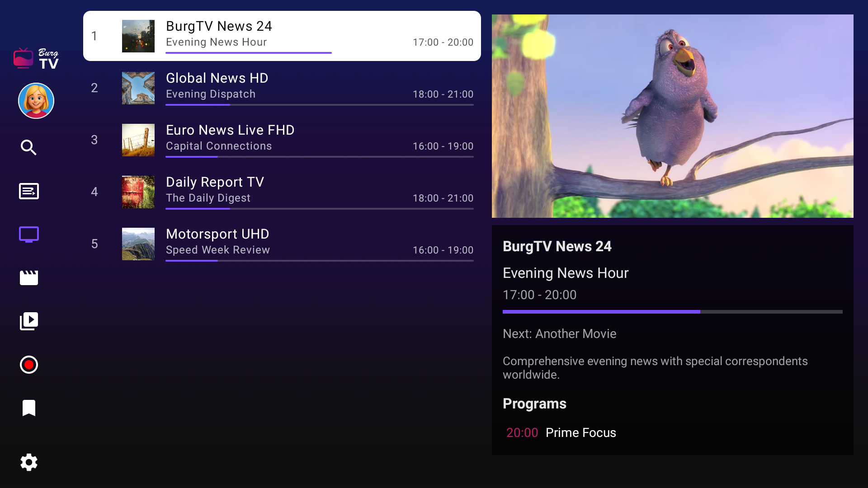
Task: Open the settings gear icon
Action: [28, 462]
